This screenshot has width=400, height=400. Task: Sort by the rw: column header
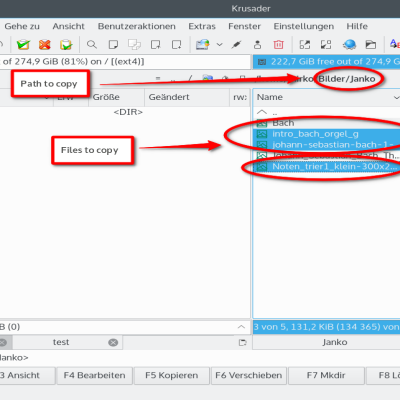pos(240,97)
